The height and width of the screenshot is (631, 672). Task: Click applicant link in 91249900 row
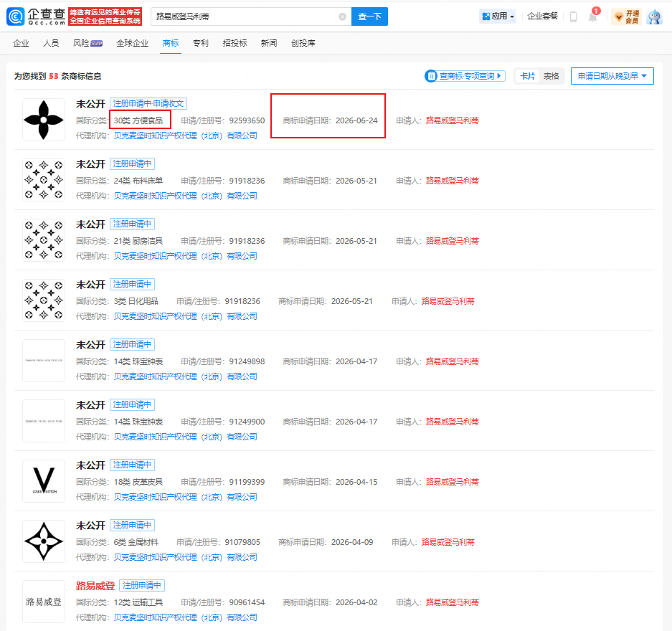(x=452, y=422)
